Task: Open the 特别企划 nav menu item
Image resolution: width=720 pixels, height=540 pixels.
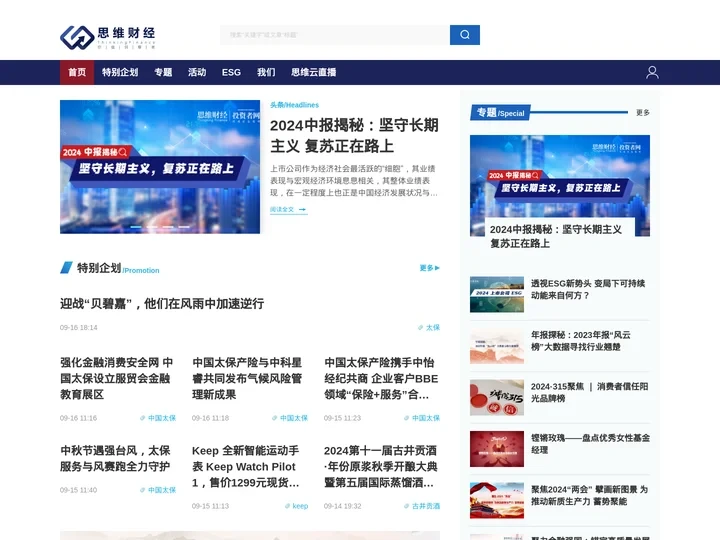Action: pyautogui.click(x=120, y=73)
